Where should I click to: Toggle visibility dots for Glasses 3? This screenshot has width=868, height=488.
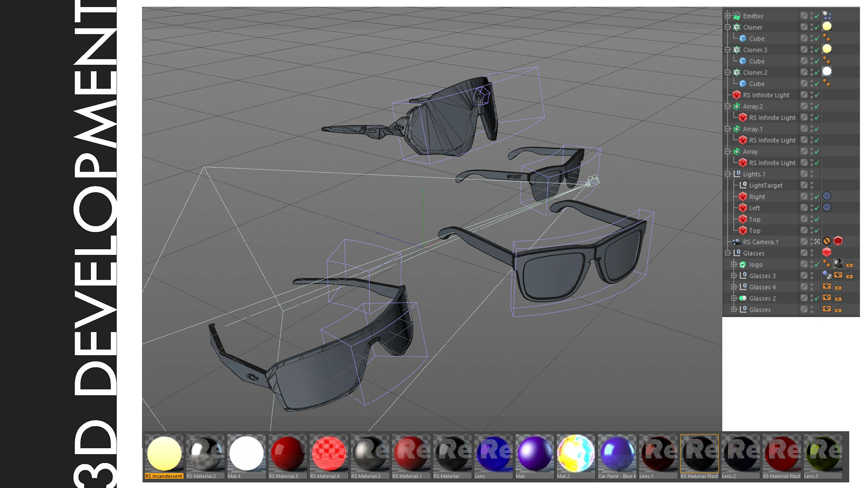(x=811, y=276)
